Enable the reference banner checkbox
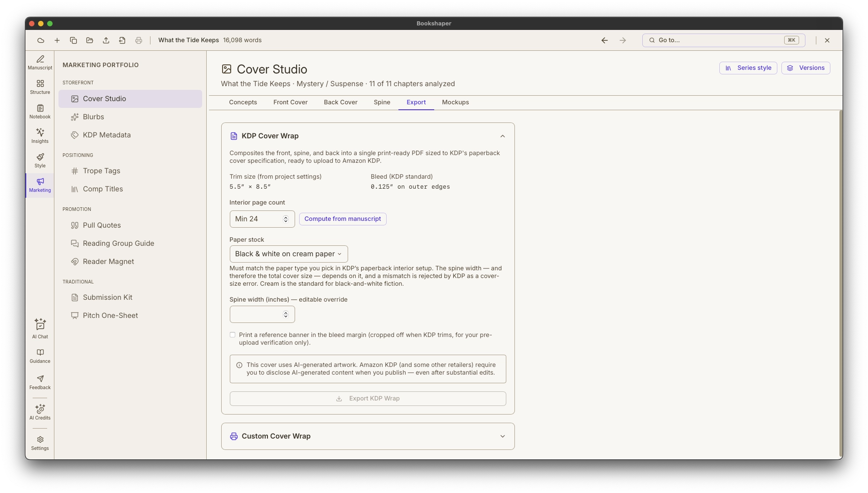Screen dimensions: 868x493 (x=233, y=335)
